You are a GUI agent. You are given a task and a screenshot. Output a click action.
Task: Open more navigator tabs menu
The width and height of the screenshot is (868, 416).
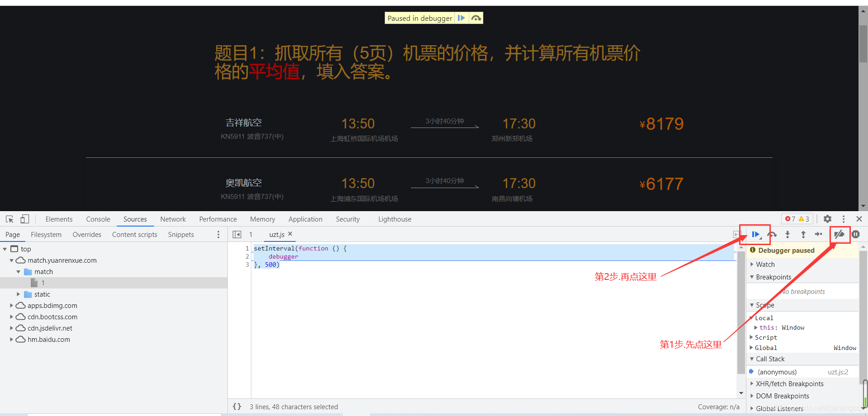point(218,234)
